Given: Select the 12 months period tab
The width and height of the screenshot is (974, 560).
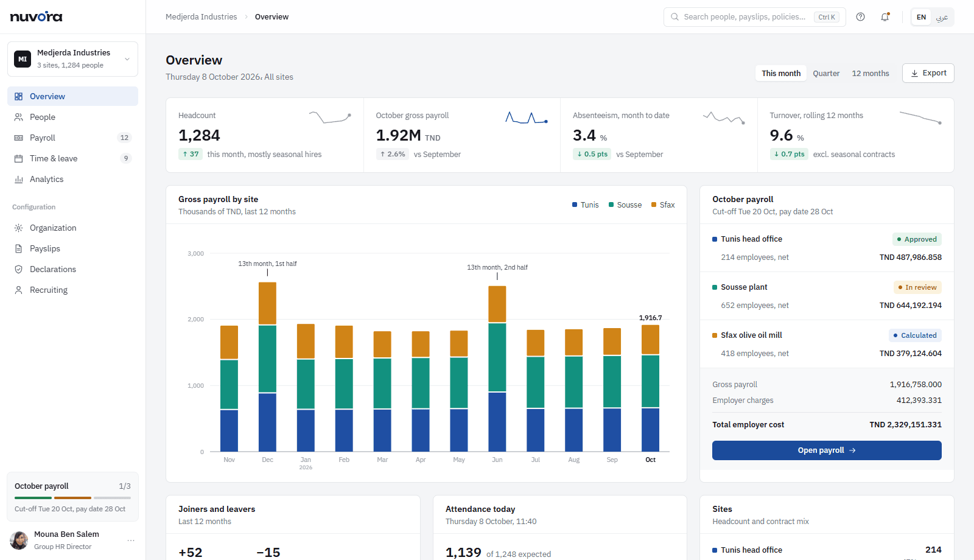Looking at the screenshot, I should click(871, 73).
